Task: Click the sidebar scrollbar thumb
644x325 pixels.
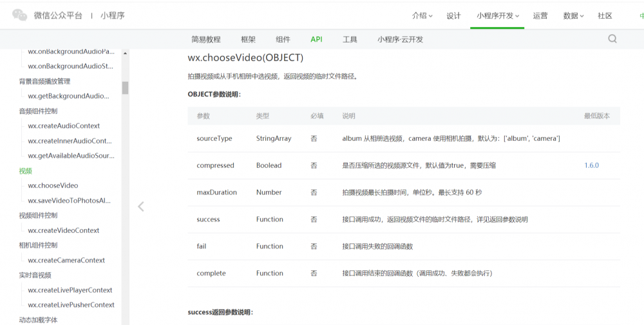Action: pyautogui.click(x=125, y=88)
